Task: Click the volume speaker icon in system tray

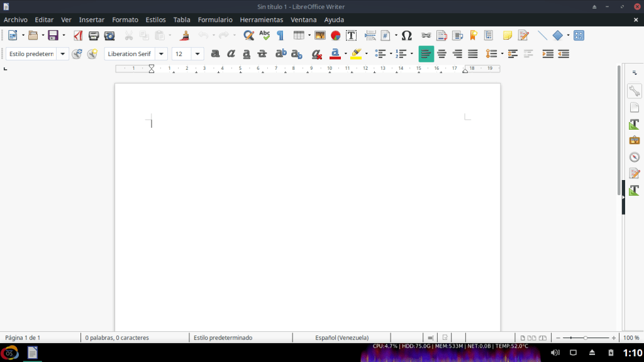Action: [555, 353]
